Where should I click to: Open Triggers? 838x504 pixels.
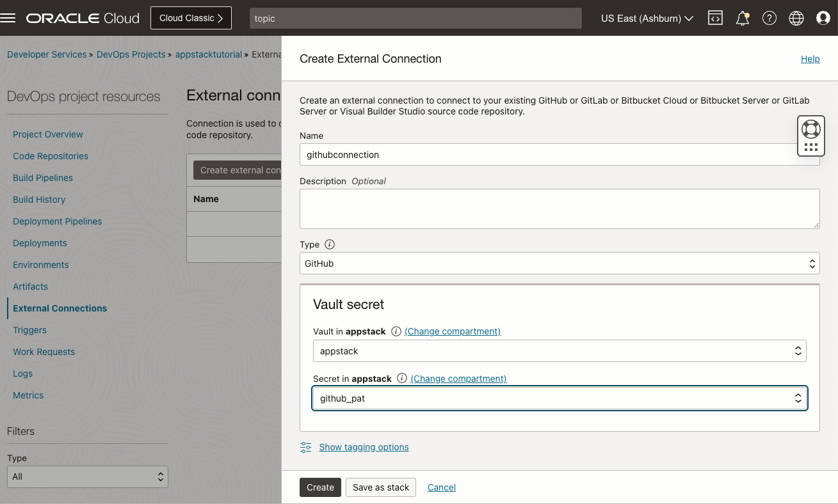(29, 330)
